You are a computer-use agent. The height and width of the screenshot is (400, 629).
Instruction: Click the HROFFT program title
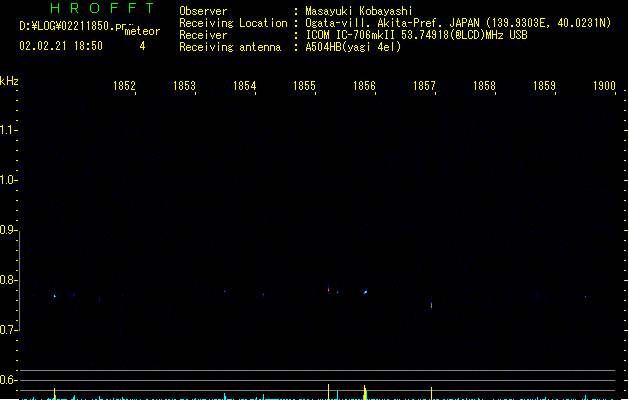(102, 8)
